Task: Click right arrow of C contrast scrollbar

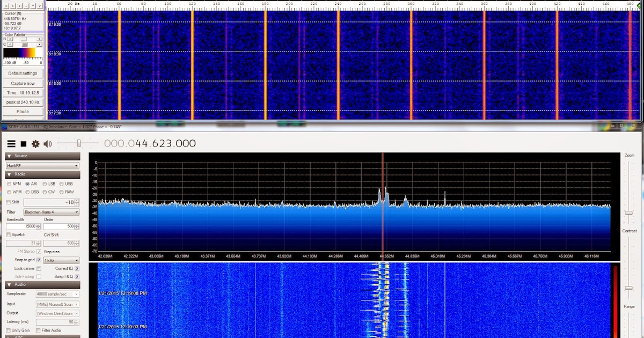Action: (x=39, y=45)
